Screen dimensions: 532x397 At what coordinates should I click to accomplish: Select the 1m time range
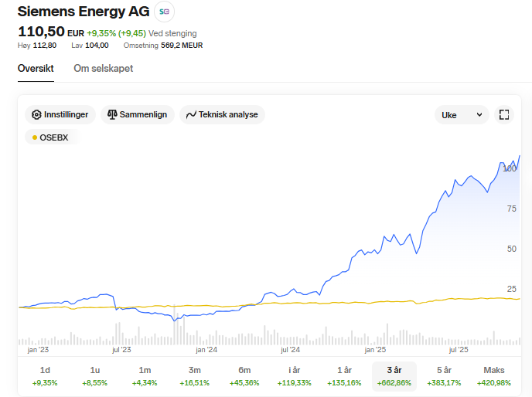pos(145,376)
